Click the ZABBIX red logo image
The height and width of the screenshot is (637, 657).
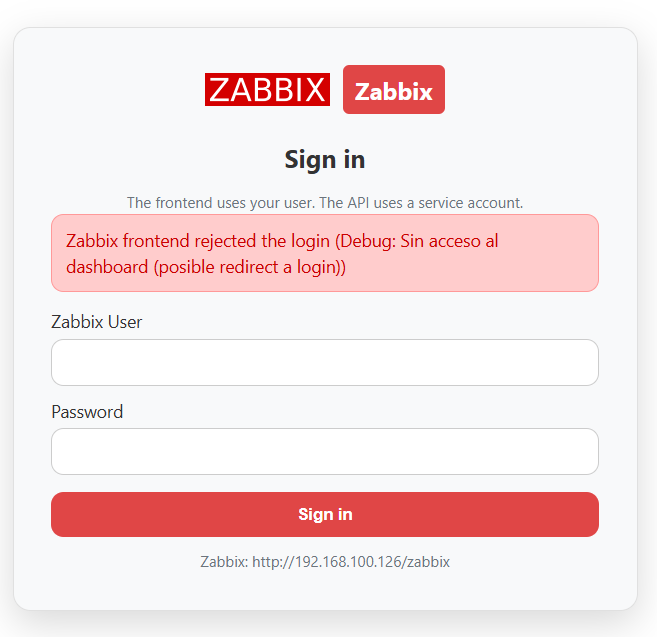point(267,90)
